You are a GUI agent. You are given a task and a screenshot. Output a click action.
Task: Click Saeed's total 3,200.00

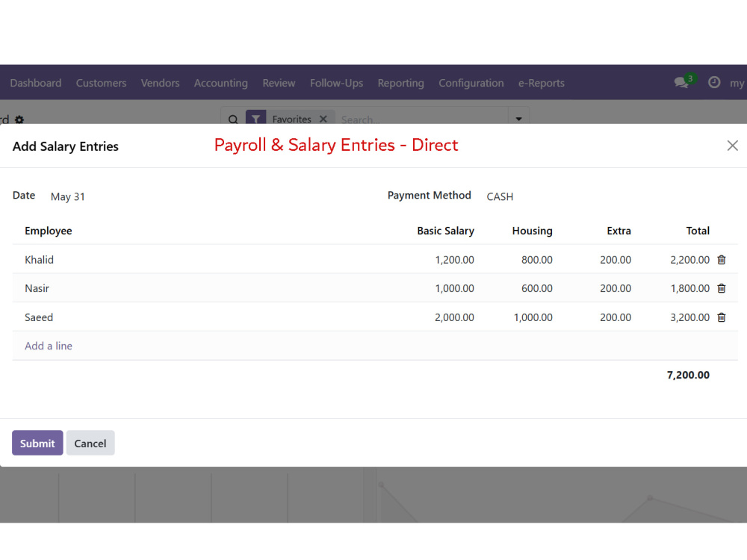[x=689, y=317]
